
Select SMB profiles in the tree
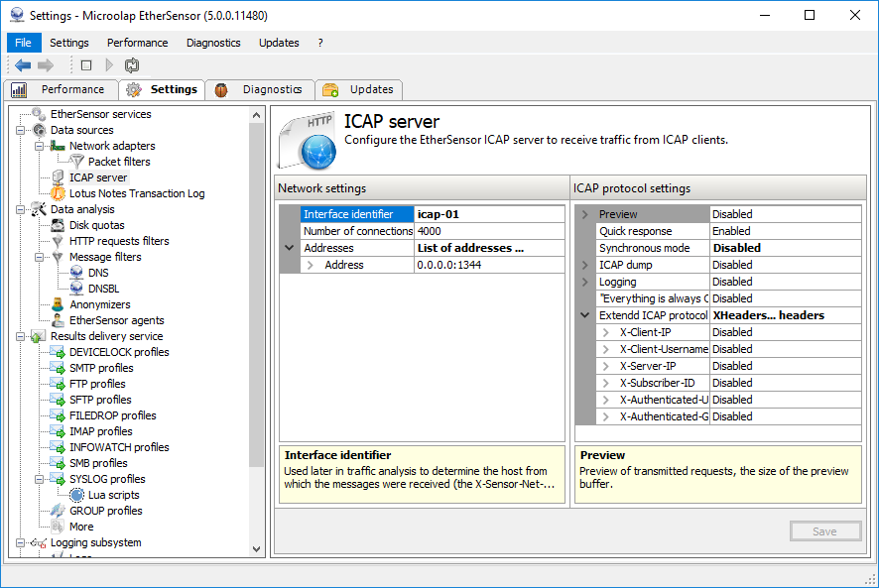pyautogui.click(x=98, y=464)
